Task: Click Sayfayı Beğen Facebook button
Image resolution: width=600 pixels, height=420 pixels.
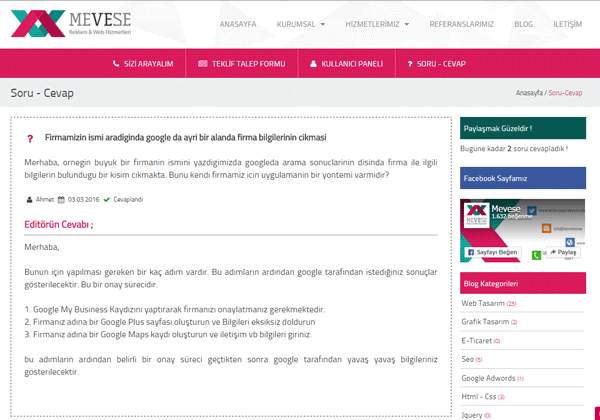Action: pyautogui.click(x=493, y=252)
